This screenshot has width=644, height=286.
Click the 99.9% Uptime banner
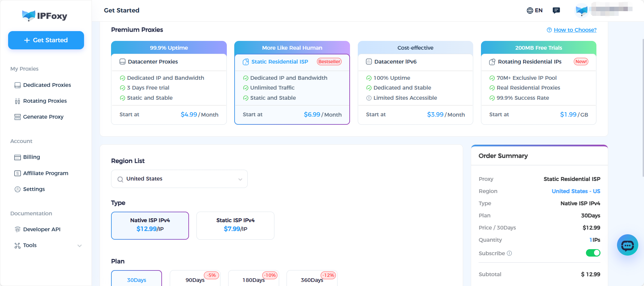169,48
